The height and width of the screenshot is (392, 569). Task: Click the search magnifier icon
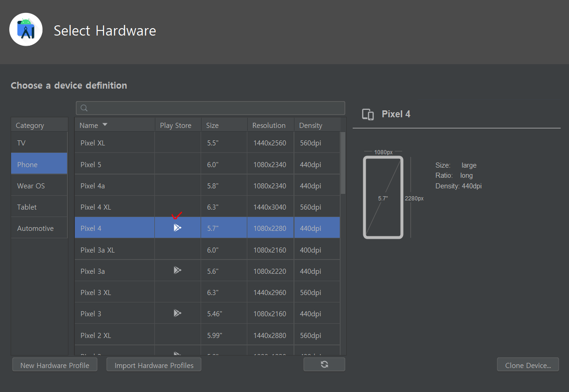84,108
